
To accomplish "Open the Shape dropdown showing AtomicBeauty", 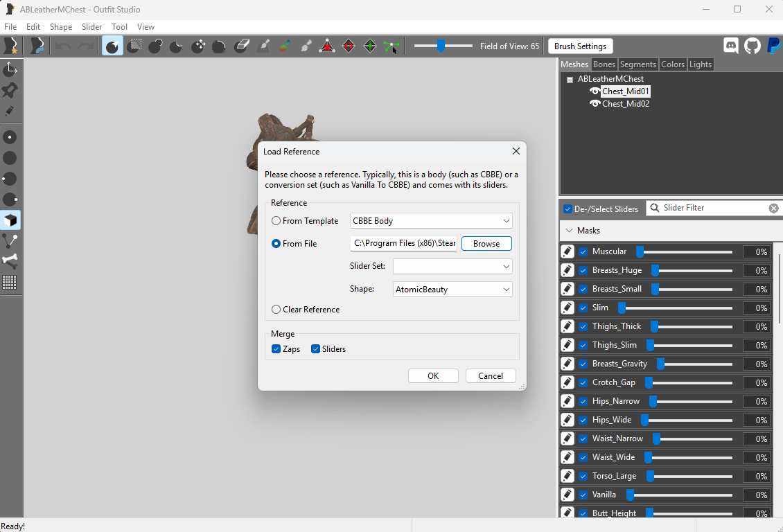I will coord(452,290).
